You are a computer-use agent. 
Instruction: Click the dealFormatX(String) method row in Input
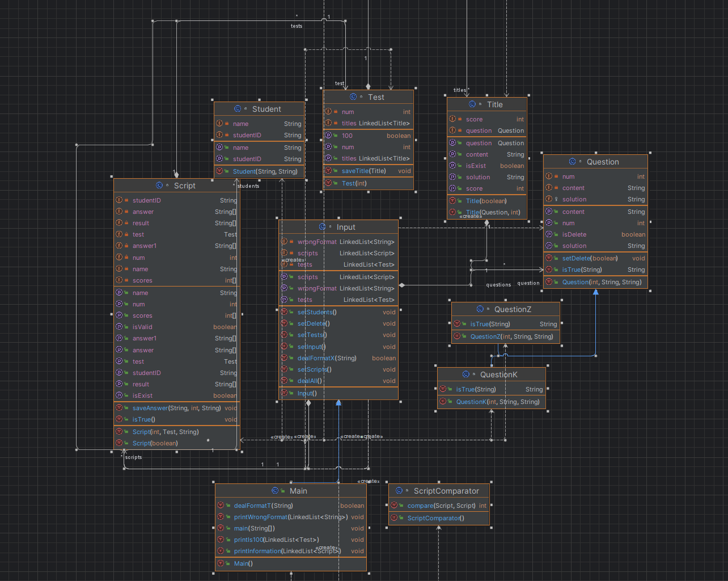(338, 358)
